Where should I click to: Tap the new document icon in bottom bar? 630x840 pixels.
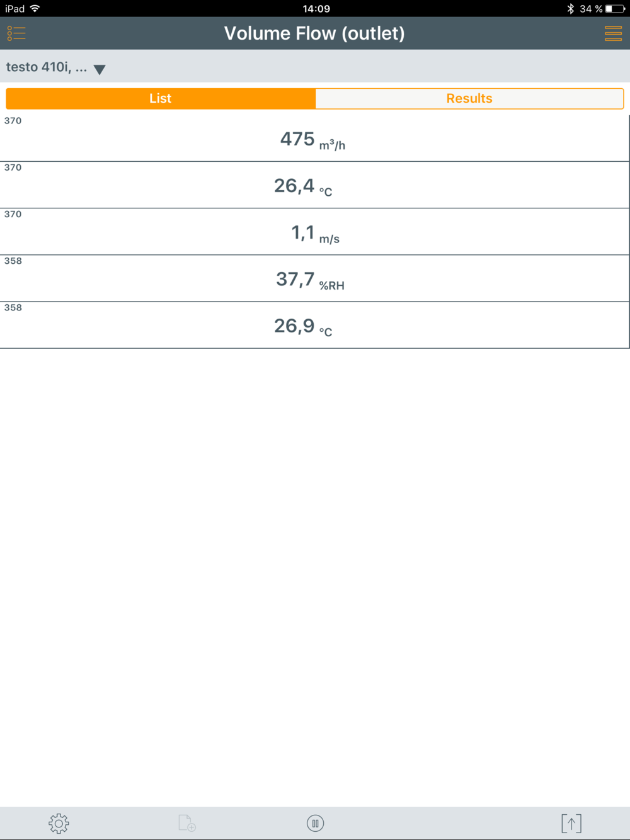coord(187,823)
